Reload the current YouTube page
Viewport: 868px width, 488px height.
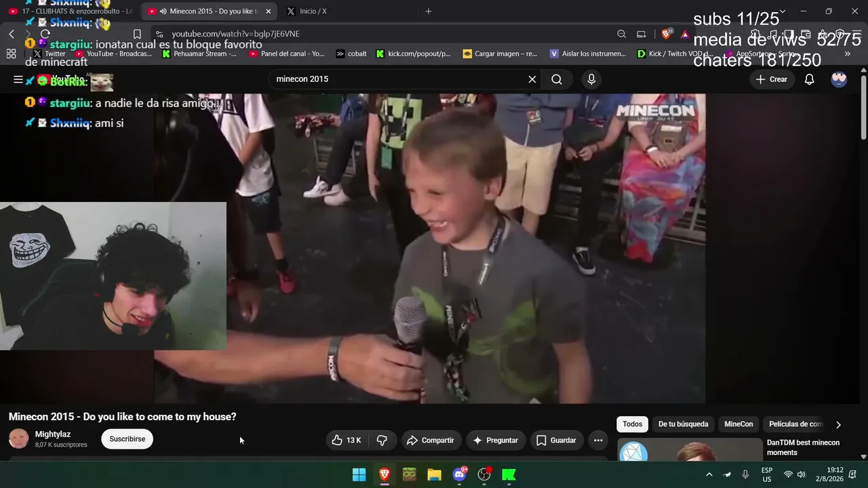coord(45,34)
